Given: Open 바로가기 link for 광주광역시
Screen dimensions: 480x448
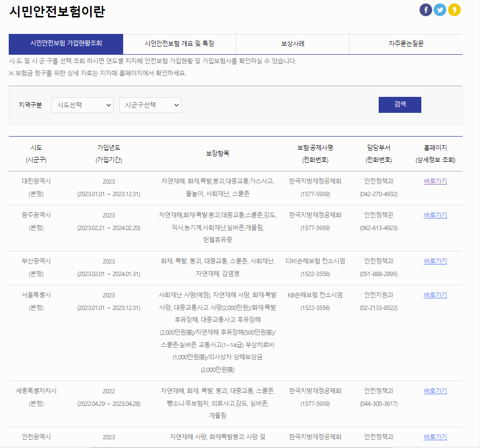Looking at the screenshot, I should coord(435,215).
